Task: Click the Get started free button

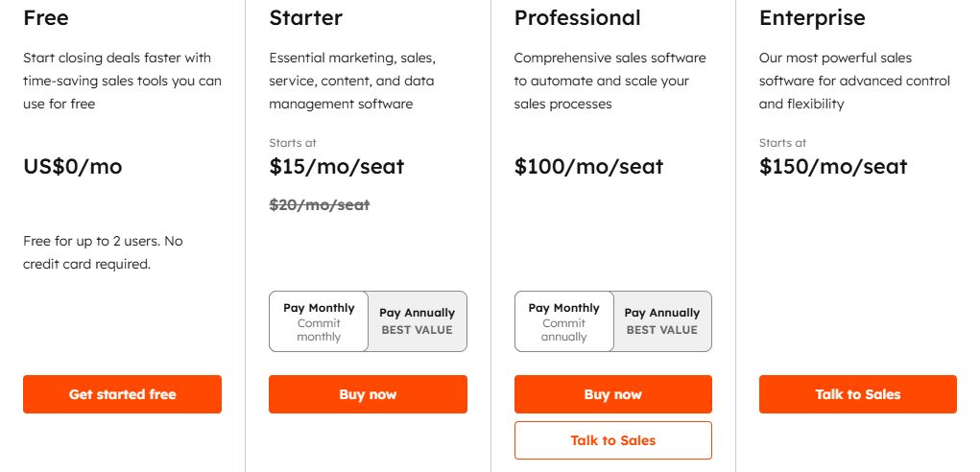Action: (122, 394)
